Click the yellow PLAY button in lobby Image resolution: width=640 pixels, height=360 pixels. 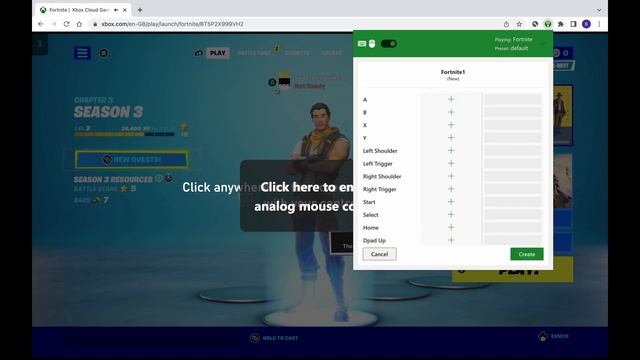tap(512, 270)
